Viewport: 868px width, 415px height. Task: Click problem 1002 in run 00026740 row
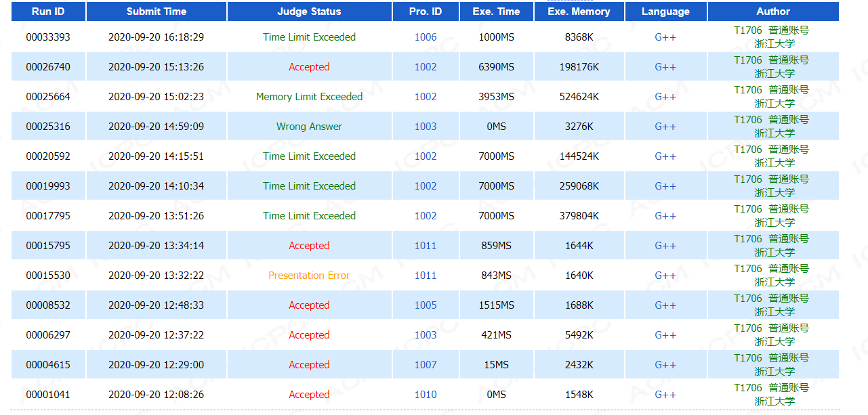(426, 67)
